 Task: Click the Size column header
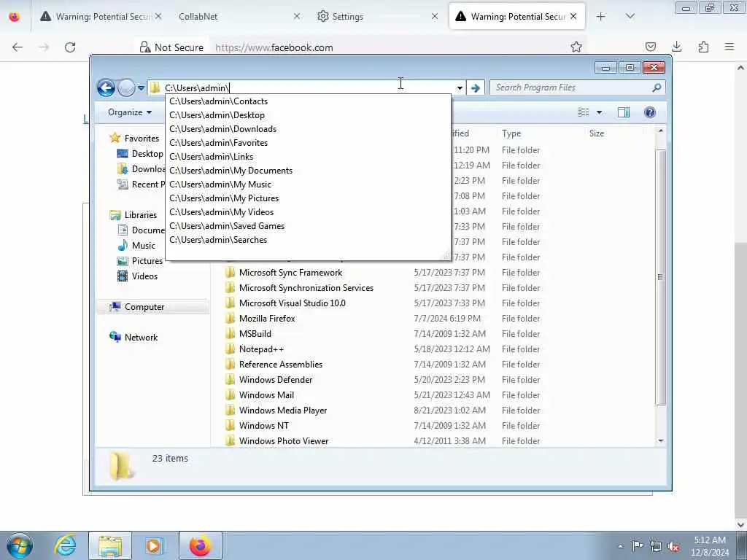tap(597, 134)
